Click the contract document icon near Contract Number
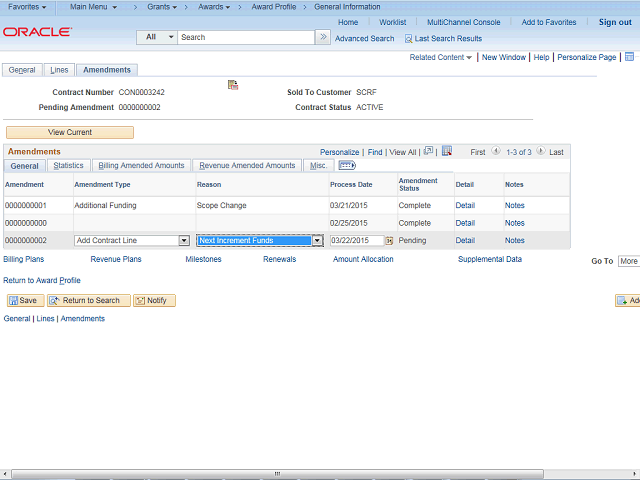Viewport: 640px width, 480px height. 233,85
